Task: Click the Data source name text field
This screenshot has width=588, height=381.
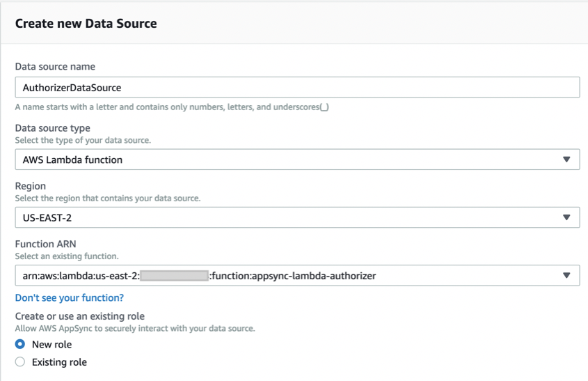Action: coord(297,88)
